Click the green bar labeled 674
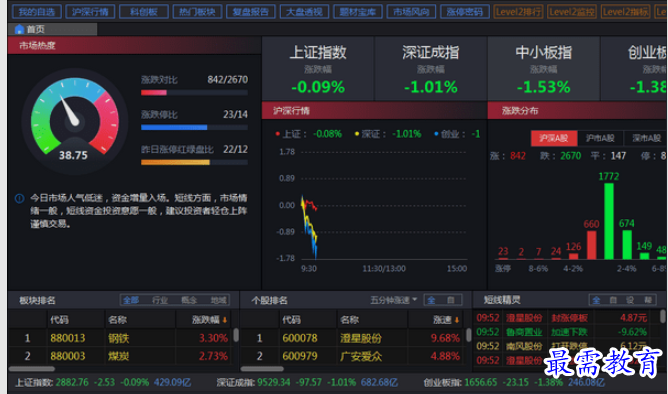 [x=627, y=244]
